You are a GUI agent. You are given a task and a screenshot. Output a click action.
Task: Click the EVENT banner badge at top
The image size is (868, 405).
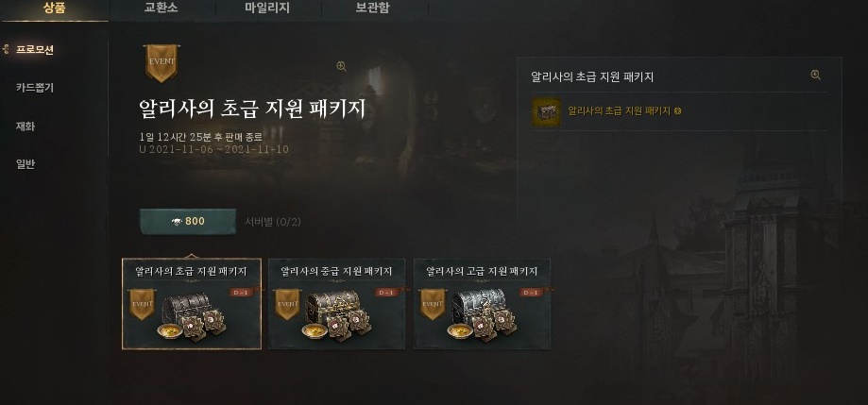[x=162, y=63]
